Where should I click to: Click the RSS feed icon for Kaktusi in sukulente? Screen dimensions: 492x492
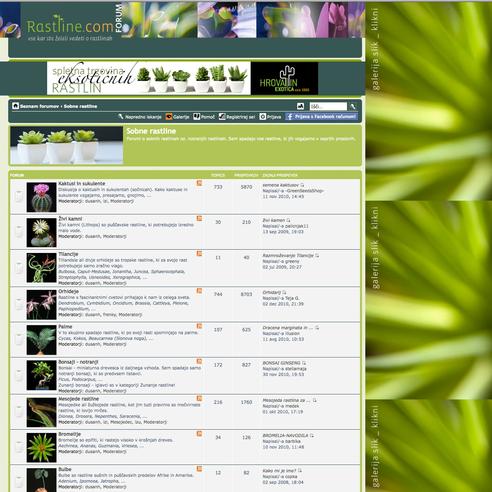pyautogui.click(x=199, y=183)
